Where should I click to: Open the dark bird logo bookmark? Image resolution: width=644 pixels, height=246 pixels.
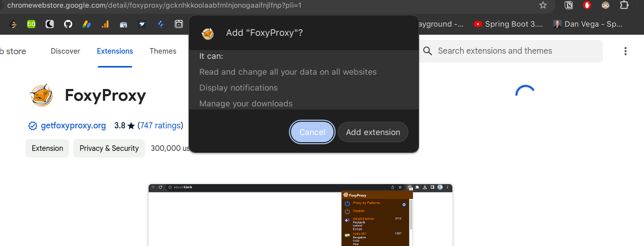pyautogui.click(x=142, y=24)
